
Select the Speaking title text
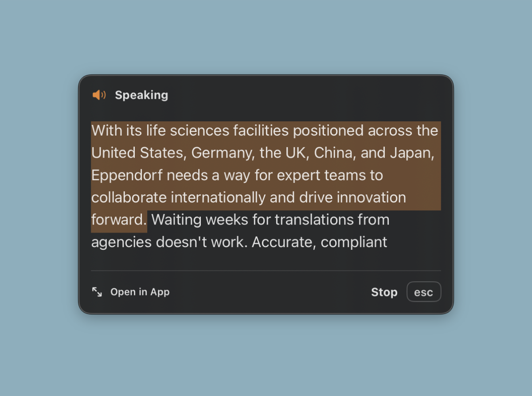[x=141, y=95]
